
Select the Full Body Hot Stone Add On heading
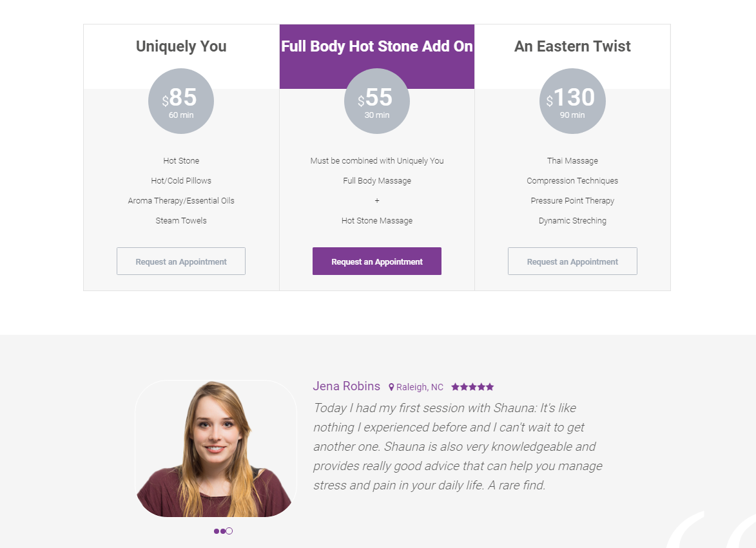(x=377, y=46)
